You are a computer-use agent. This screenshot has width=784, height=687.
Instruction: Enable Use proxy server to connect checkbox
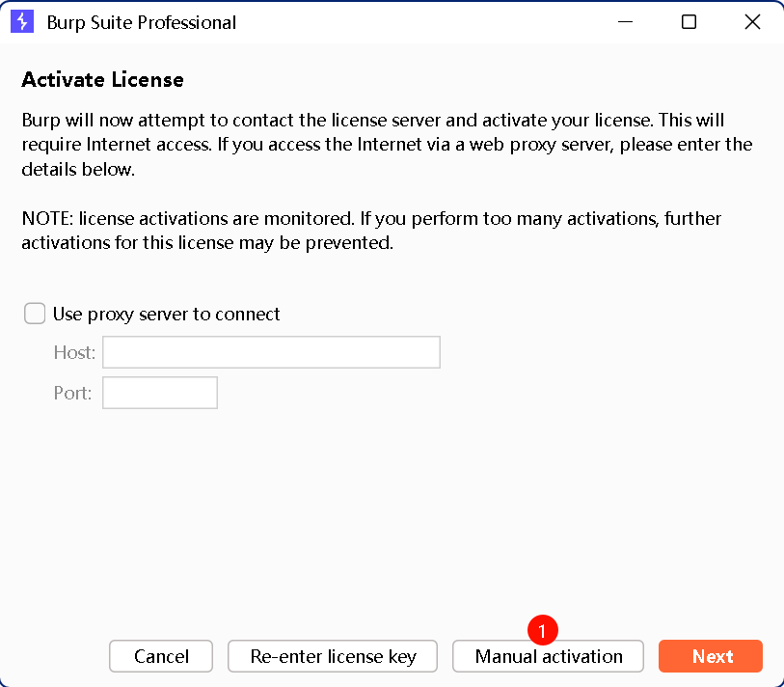tap(35, 314)
